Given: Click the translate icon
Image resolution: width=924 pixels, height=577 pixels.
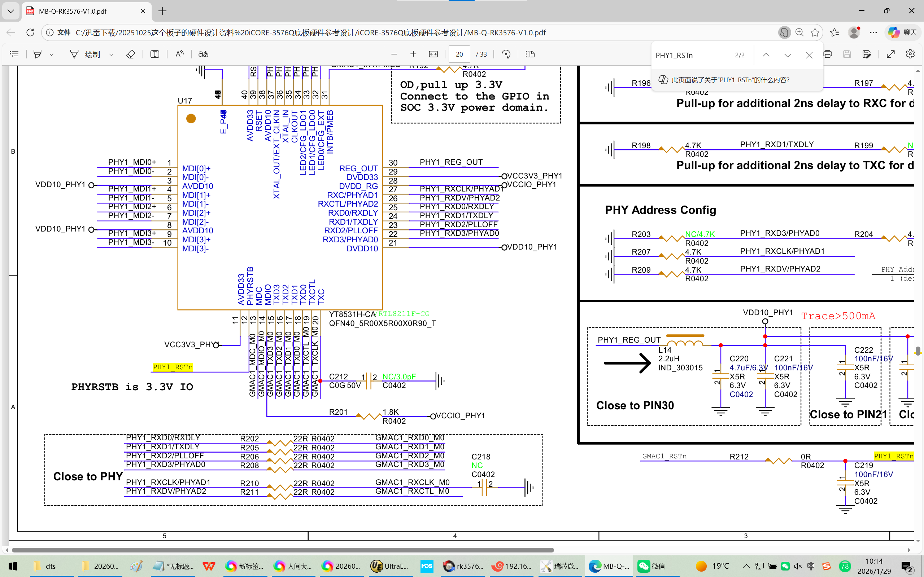Looking at the screenshot, I should pos(203,54).
